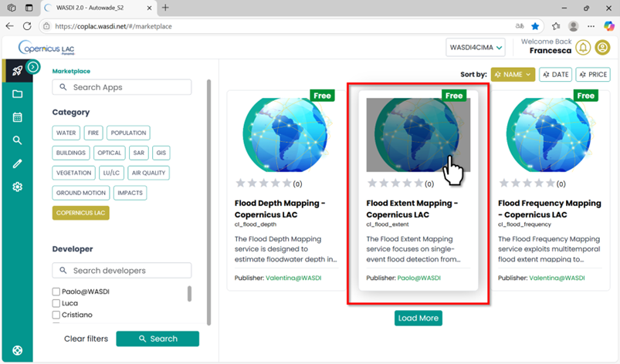This screenshot has height=364, width=620.
Task: Open browser workspaces icon in title bar
Action: point(12,8)
